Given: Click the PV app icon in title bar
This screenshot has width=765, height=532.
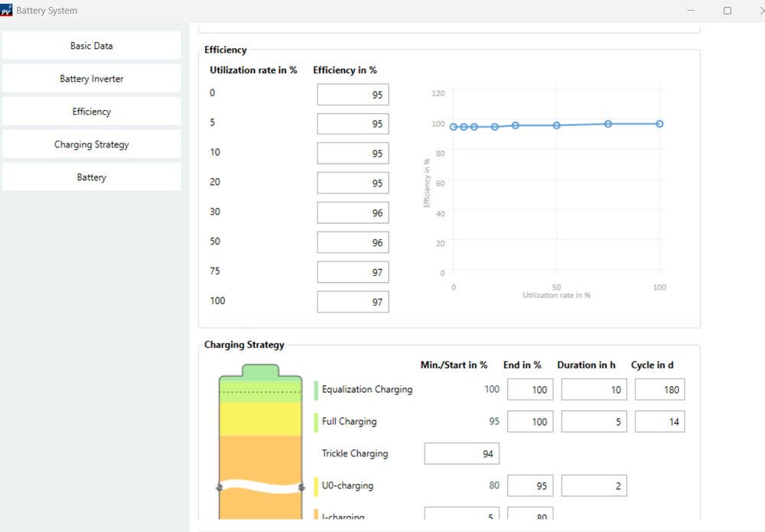Looking at the screenshot, I should 7,11.
